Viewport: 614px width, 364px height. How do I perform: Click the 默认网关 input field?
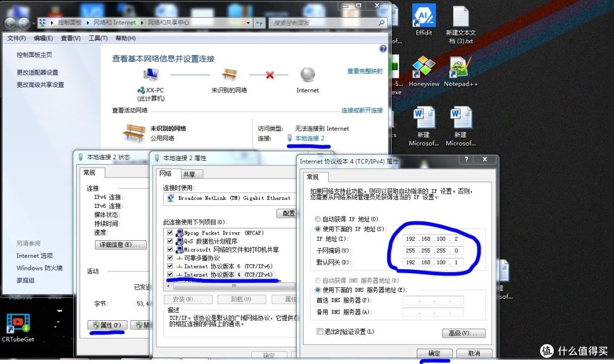(x=433, y=262)
